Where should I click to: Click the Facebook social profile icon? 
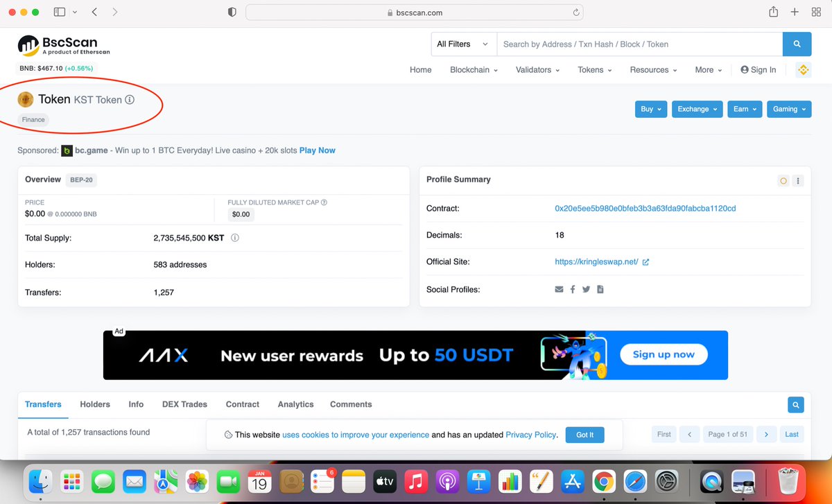(x=573, y=289)
